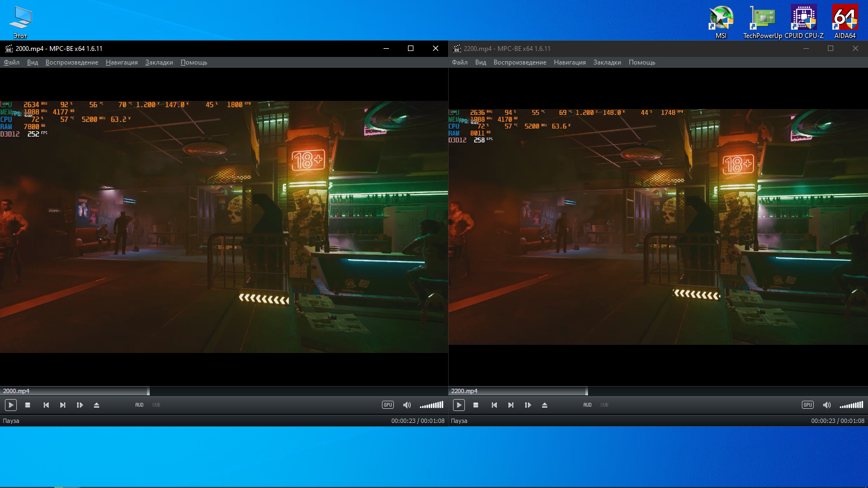Mute the sound in the 2200.mp4 player

[827, 405]
